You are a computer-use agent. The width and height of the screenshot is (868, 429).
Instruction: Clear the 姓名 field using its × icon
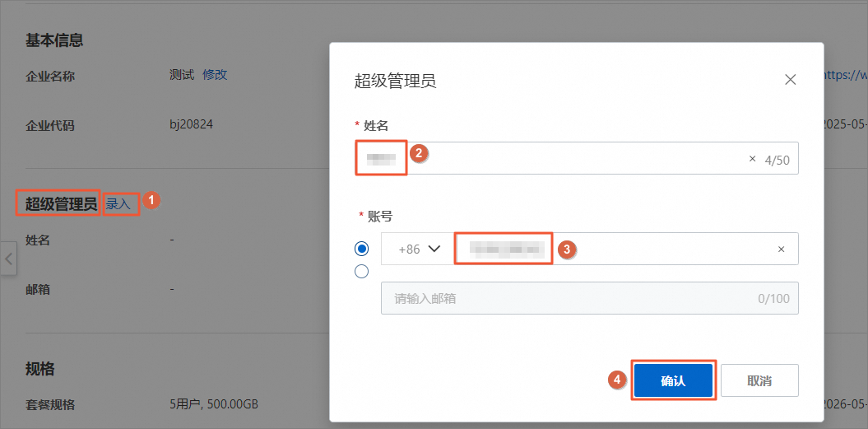pyautogui.click(x=752, y=159)
